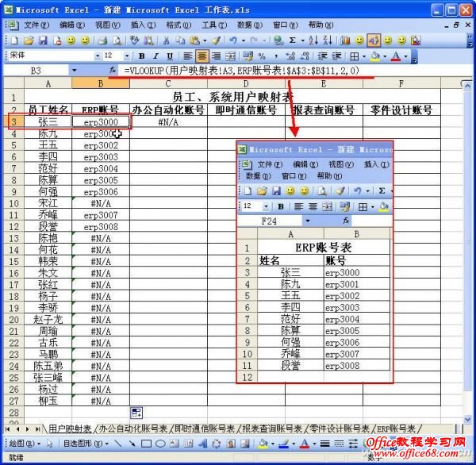
Task: Decrease the cell indent
Action: (x=322, y=56)
